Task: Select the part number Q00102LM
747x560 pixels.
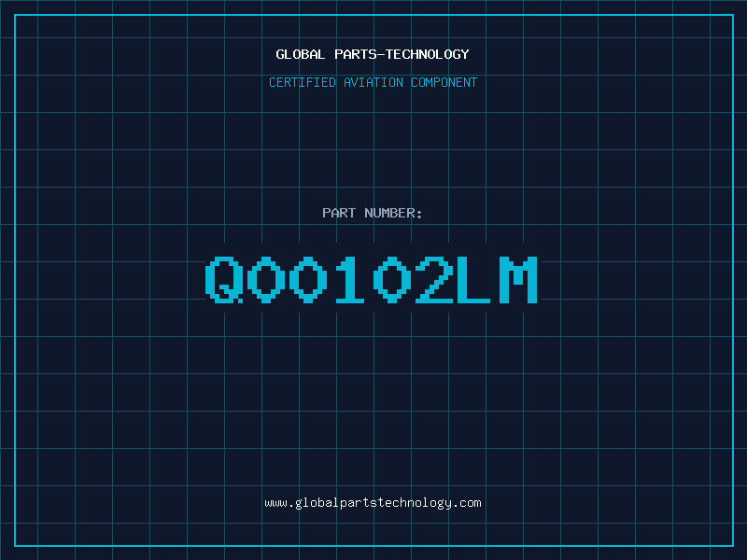Action: coord(372,280)
